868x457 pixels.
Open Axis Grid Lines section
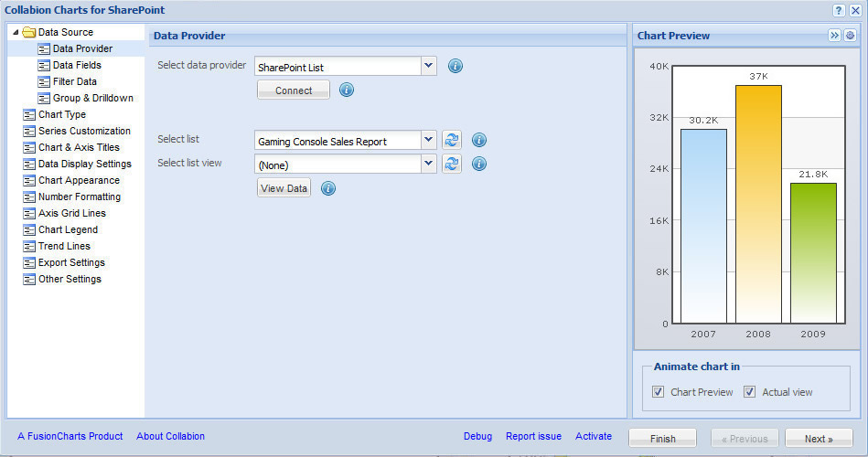tap(72, 213)
